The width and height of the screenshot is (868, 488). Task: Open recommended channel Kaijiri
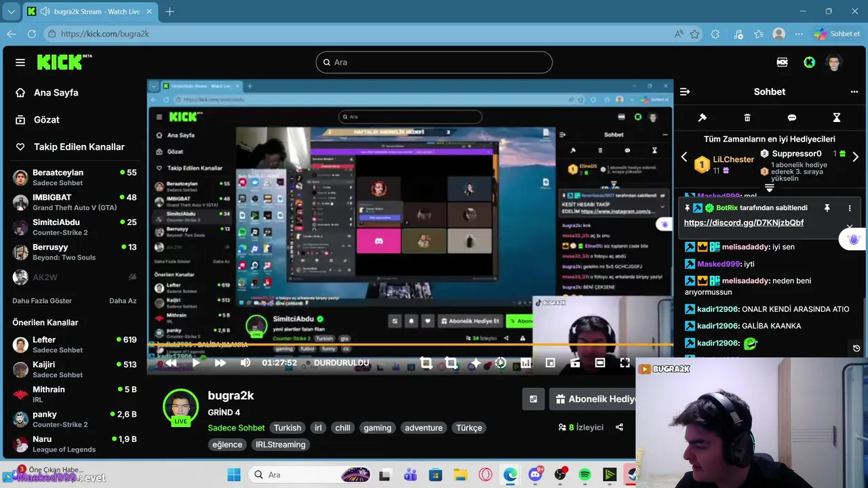click(75, 369)
